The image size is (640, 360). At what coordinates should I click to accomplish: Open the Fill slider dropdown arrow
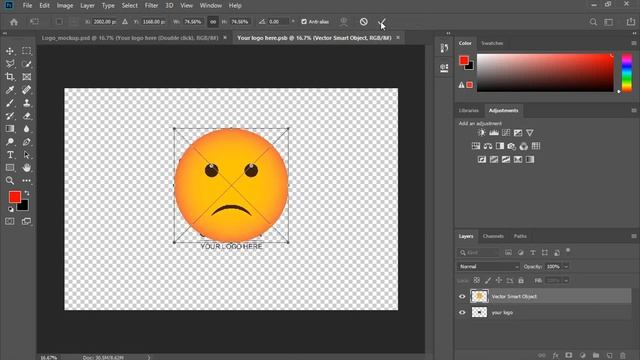pyautogui.click(x=566, y=280)
